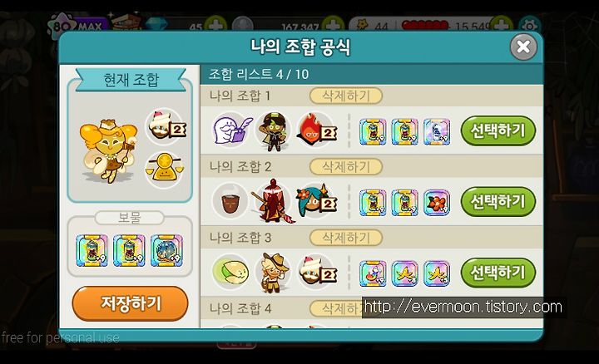Click the golden scale pet in current combination

click(x=164, y=169)
